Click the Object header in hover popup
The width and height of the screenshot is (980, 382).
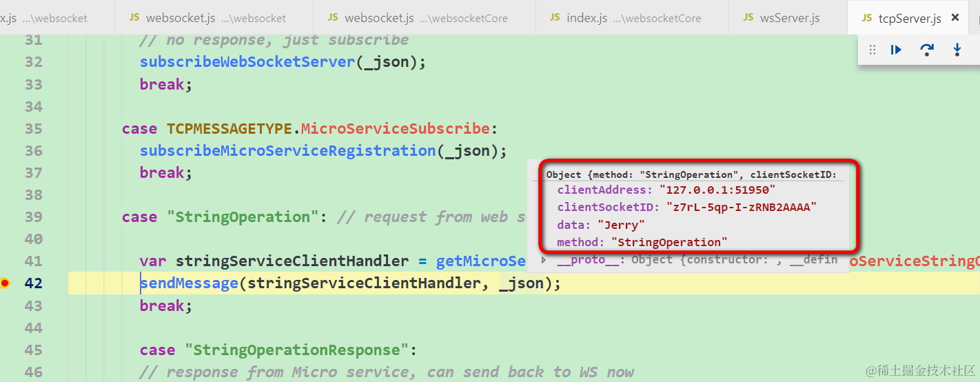pyautogui.click(x=691, y=174)
